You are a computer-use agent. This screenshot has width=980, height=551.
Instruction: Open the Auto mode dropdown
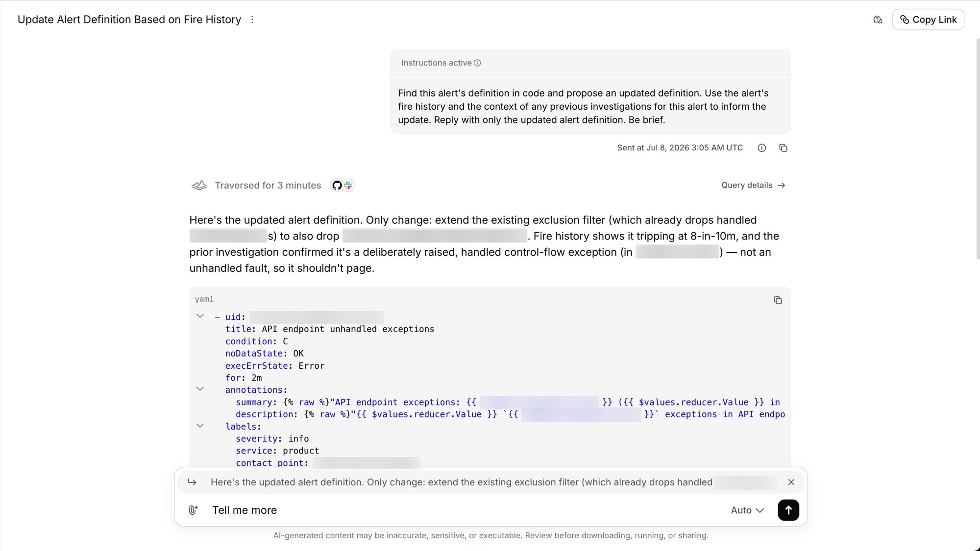747,510
